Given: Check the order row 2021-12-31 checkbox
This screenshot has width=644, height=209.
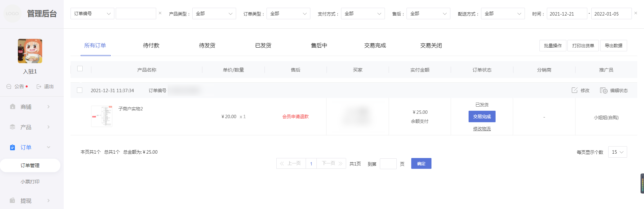Looking at the screenshot, I should coord(80,90).
